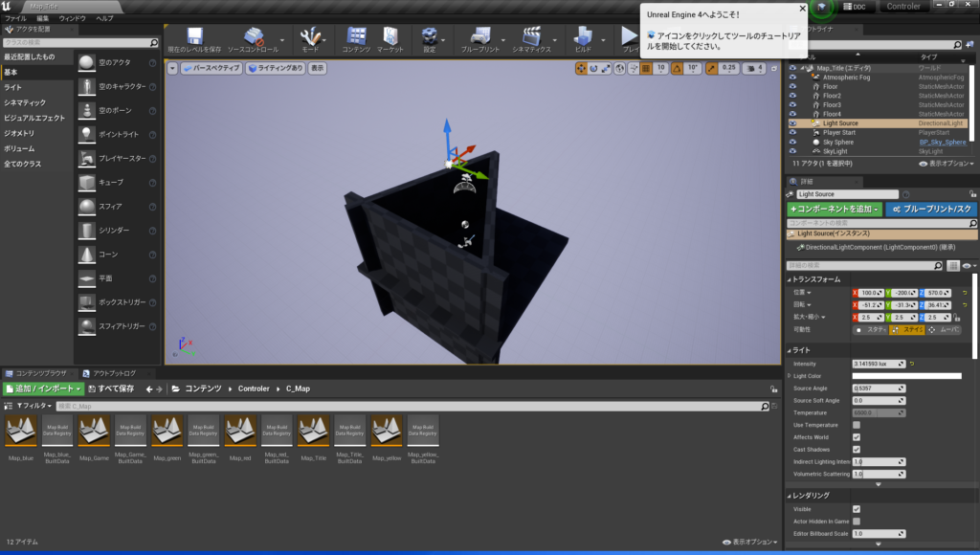The width and height of the screenshot is (980, 555).
Task: Expand the Light Color property
Action: pyautogui.click(x=789, y=376)
